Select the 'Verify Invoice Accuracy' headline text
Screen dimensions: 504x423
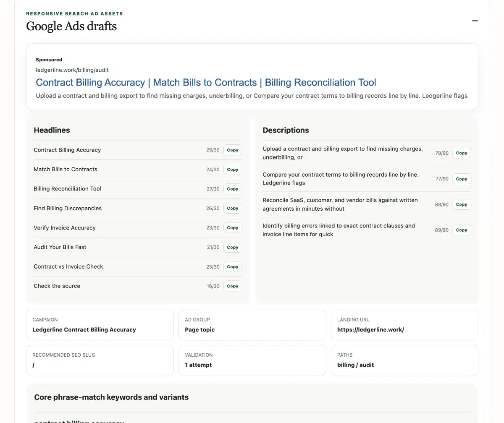pos(65,227)
